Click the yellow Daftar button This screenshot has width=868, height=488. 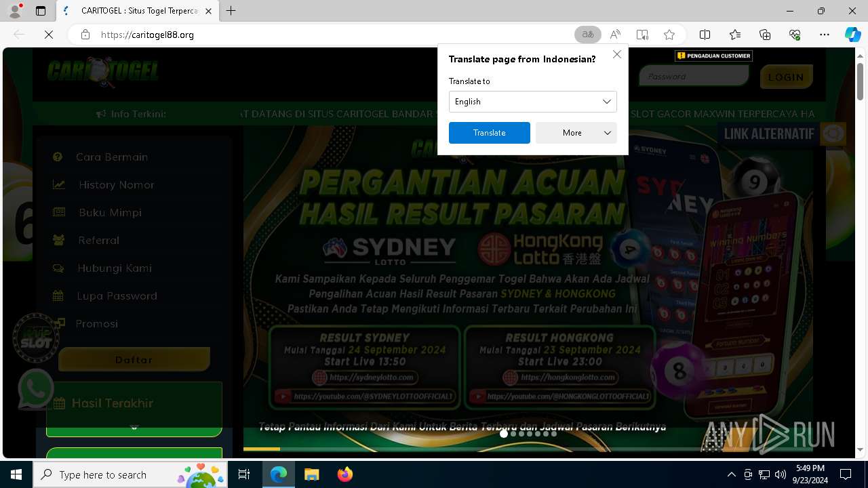coord(134,359)
